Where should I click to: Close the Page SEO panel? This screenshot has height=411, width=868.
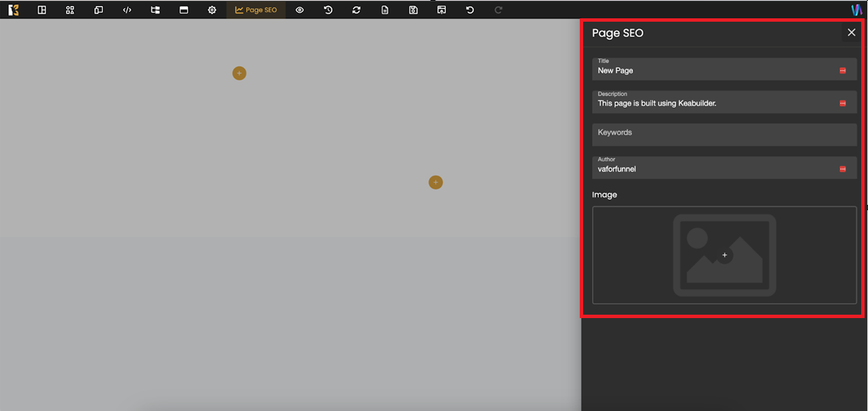pos(851,33)
